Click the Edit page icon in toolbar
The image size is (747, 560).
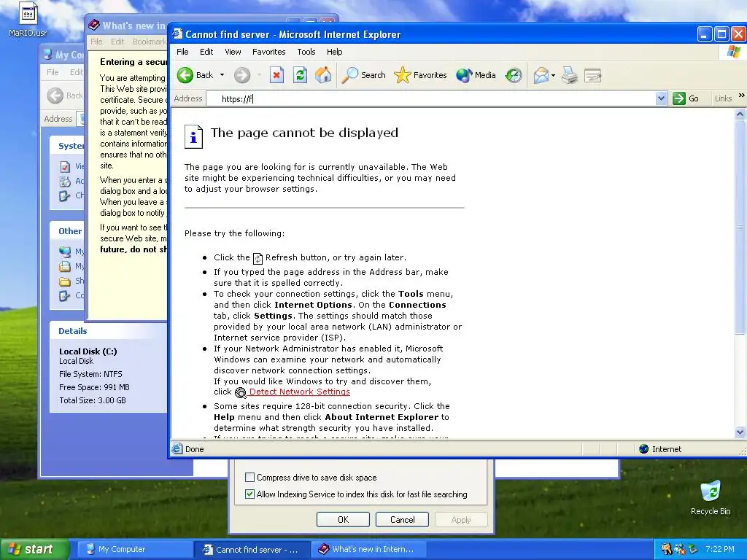(x=592, y=75)
